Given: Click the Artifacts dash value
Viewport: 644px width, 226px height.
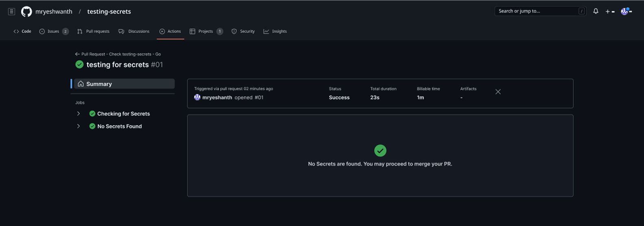Looking at the screenshot, I should tap(461, 98).
